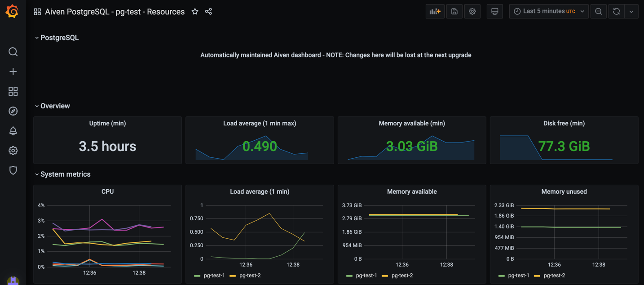
Task: Enable TV view mode with the monitor icon
Action: click(x=494, y=11)
